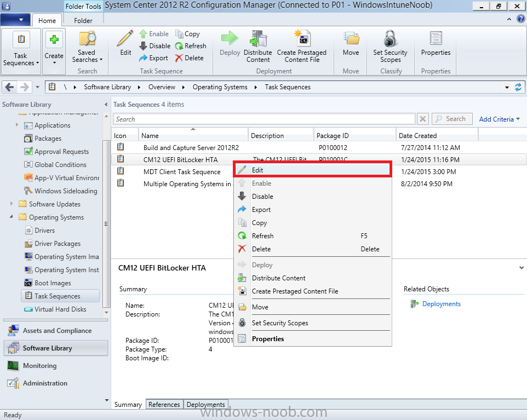Click the Search button
This screenshot has height=420, width=527.
coord(452,119)
